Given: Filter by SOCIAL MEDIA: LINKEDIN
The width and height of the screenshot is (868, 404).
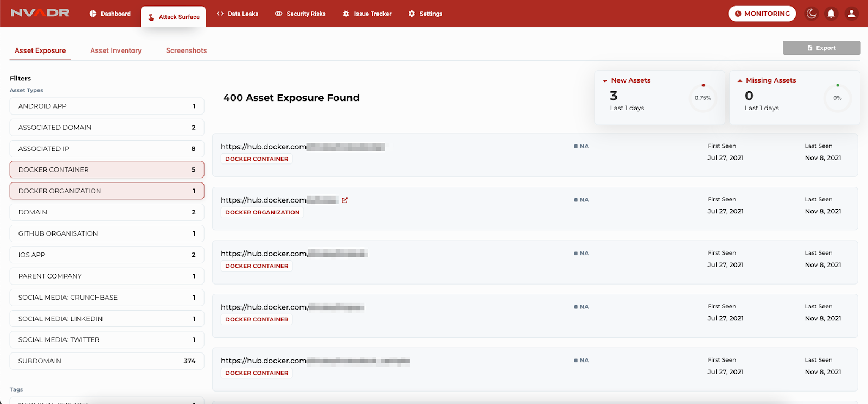Looking at the screenshot, I should 107,318.
